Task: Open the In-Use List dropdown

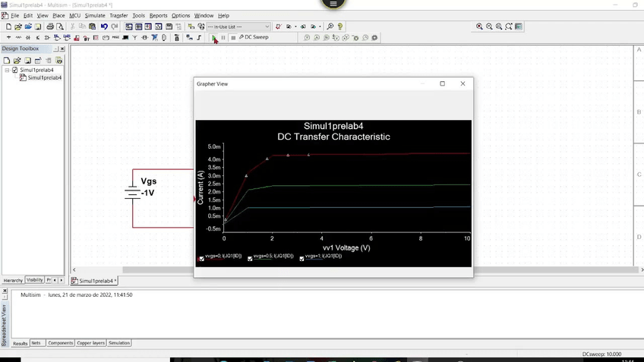Action: point(267,27)
